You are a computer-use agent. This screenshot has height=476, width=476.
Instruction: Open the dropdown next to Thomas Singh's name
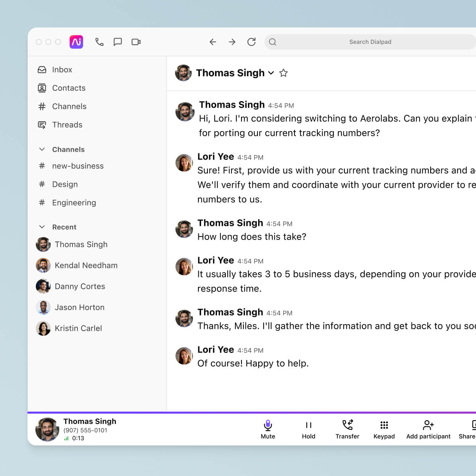(271, 73)
